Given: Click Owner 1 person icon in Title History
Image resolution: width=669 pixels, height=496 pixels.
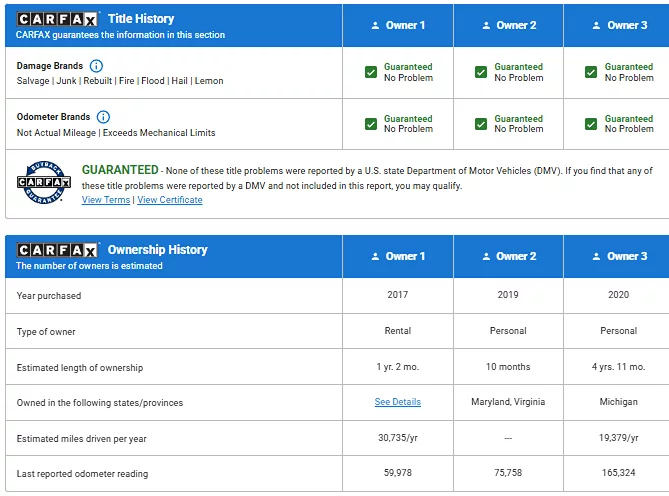Looking at the screenshot, I should click(x=375, y=25).
